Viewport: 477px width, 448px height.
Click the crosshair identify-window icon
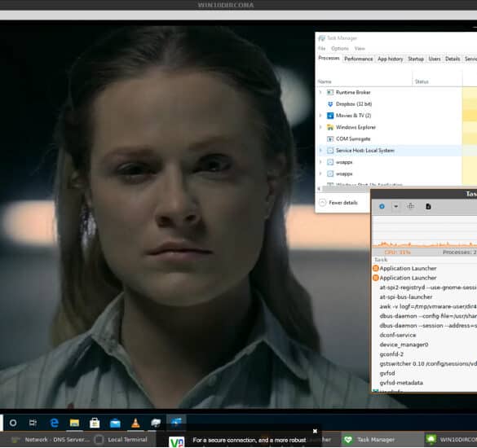(410, 206)
